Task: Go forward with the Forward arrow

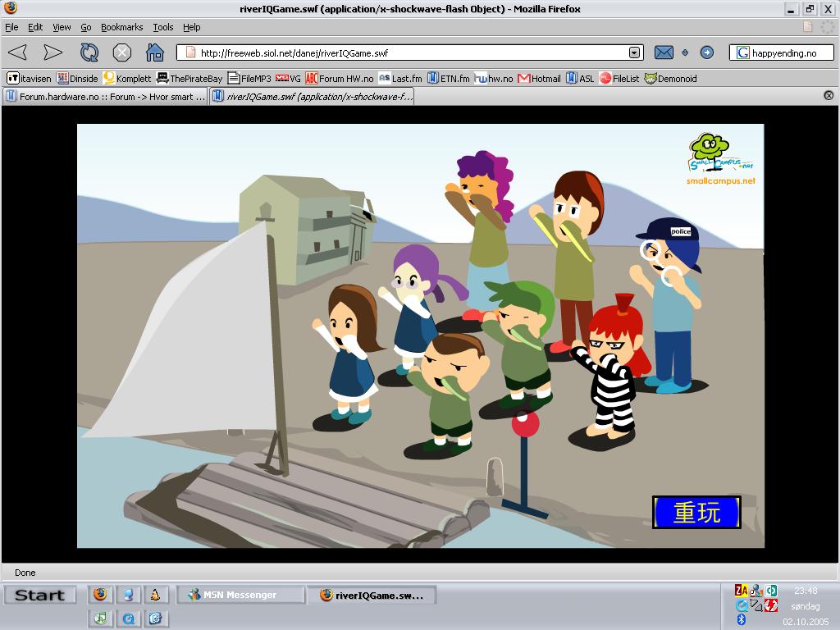Action: (x=52, y=52)
